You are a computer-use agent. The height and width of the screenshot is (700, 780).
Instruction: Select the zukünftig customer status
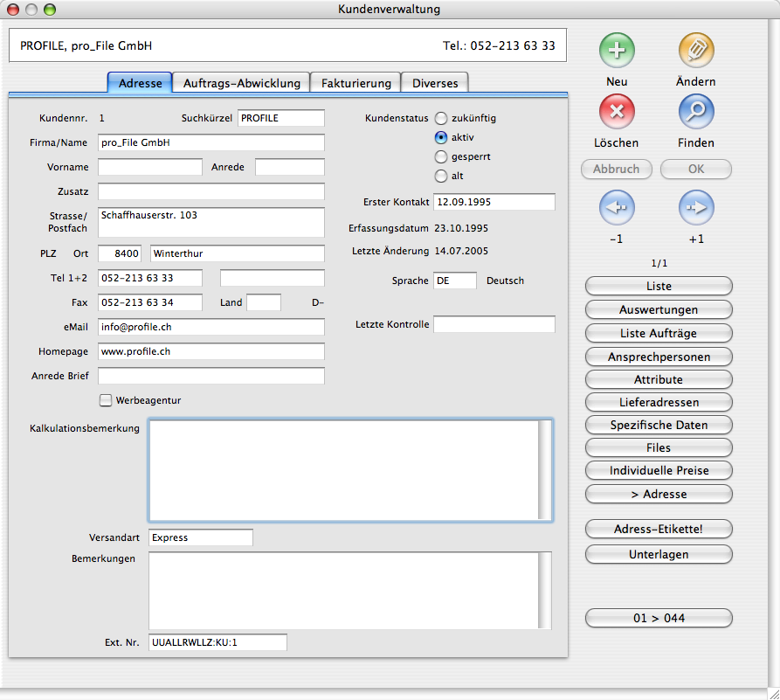(x=441, y=118)
